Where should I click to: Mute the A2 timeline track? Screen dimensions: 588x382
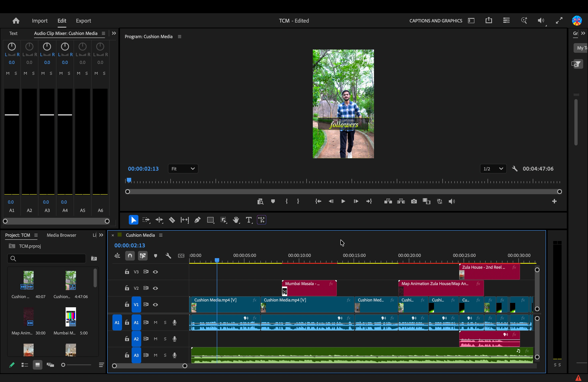coord(155,339)
